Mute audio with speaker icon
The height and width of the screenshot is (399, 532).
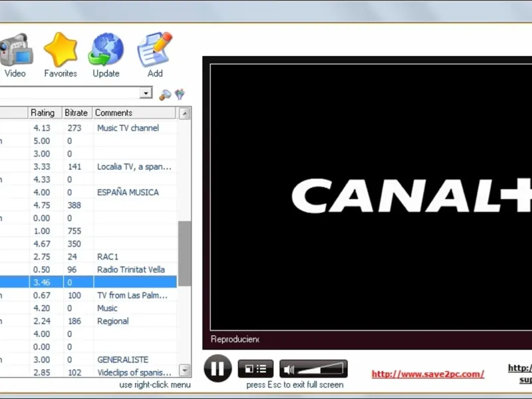pos(289,370)
